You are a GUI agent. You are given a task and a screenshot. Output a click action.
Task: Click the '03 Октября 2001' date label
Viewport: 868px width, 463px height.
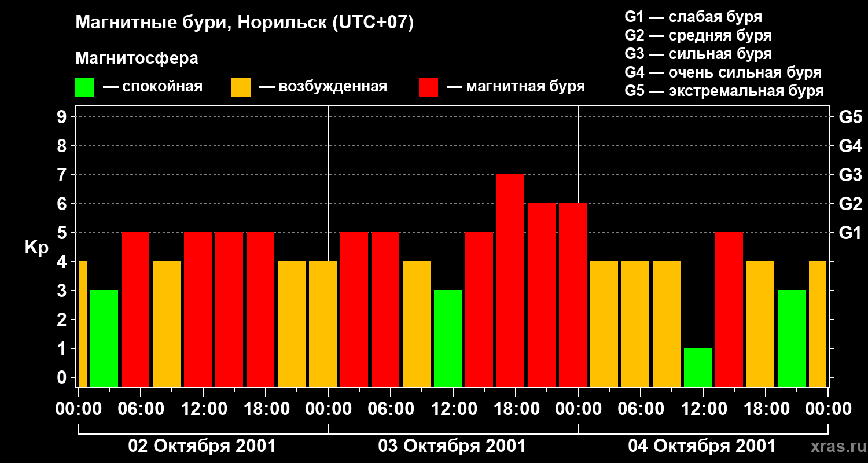452,446
